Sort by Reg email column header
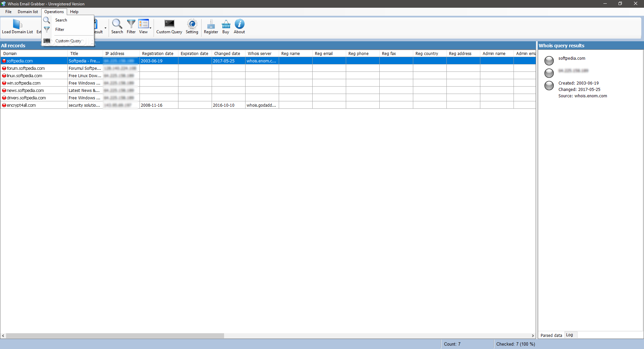The height and width of the screenshot is (349, 644). pyautogui.click(x=329, y=54)
